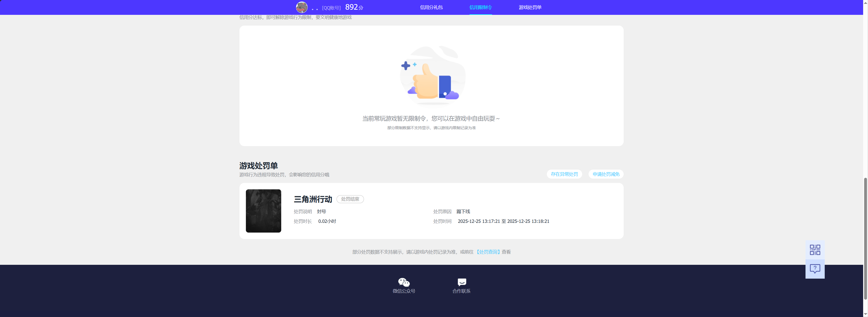
Task: Open the QR code floating icon
Action: click(x=815, y=250)
